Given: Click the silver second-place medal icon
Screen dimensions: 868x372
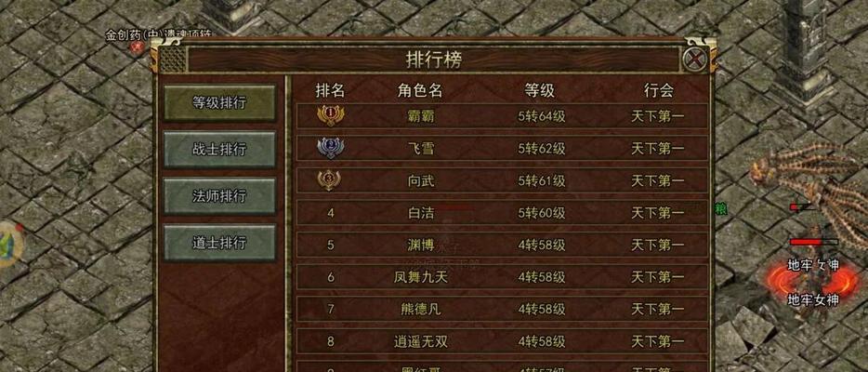Looking at the screenshot, I should click(x=329, y=148).
